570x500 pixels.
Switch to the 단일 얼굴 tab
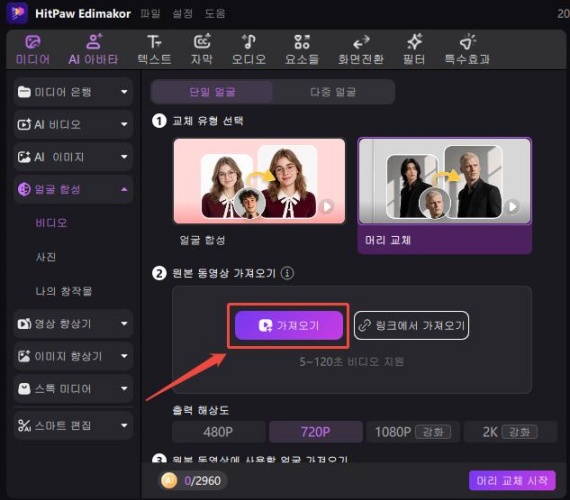[x=212, y=92]
